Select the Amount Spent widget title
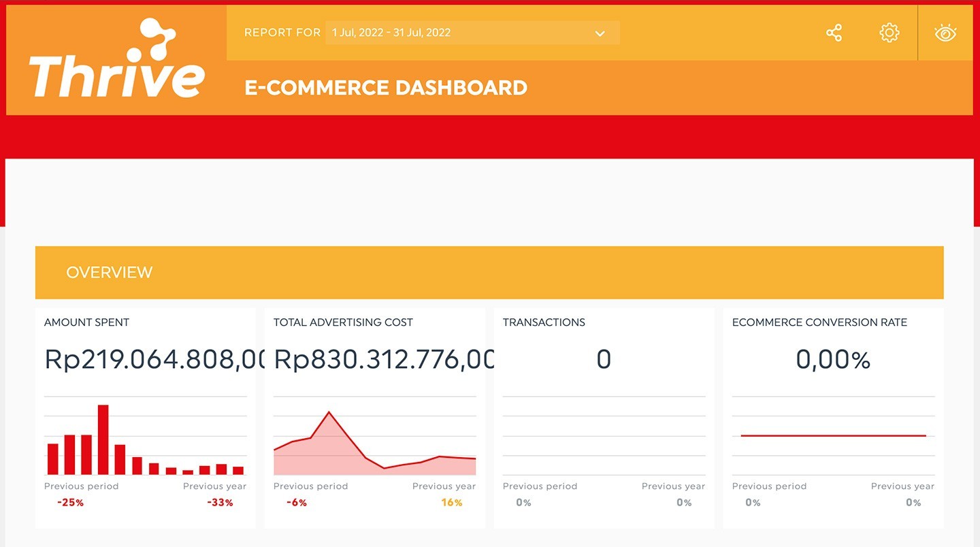980x547 pixels. [86, 322]
